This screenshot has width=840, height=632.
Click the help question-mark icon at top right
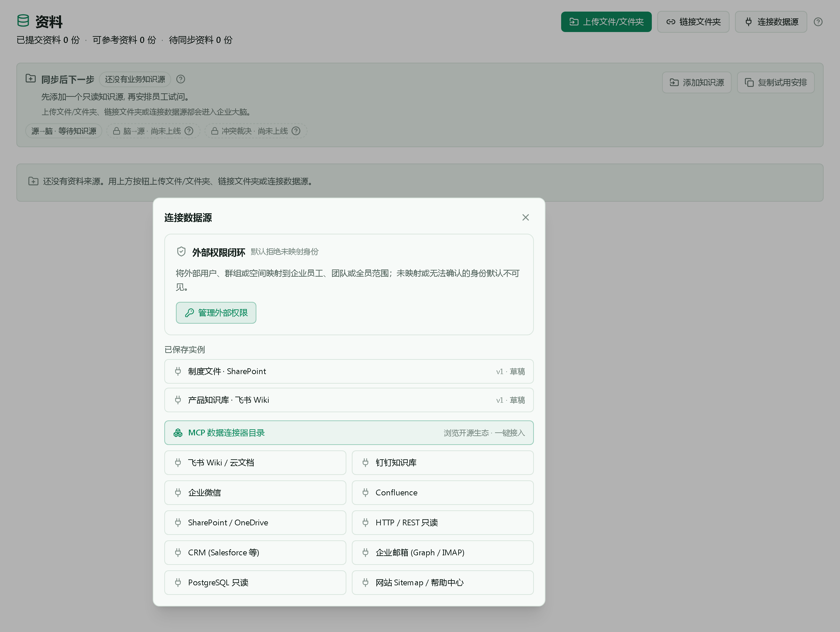tap(818, 22)
